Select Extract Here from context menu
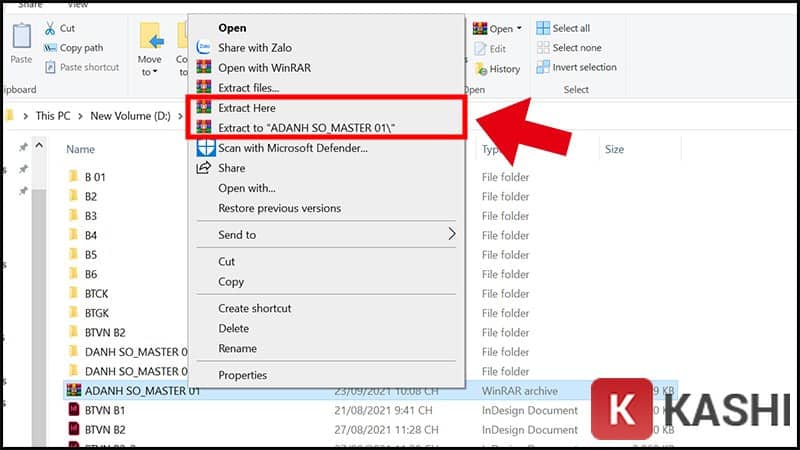800x450 pixels. [x=327, y=108]
